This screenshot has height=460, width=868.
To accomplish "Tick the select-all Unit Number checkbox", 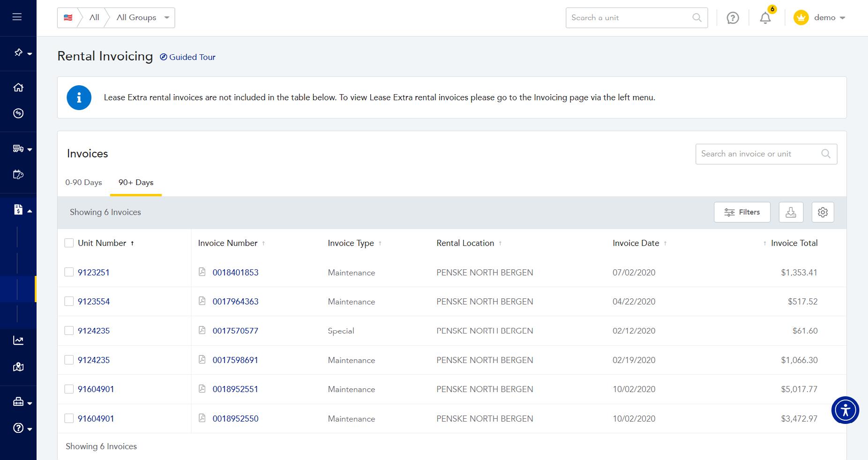I will (69, 243).
